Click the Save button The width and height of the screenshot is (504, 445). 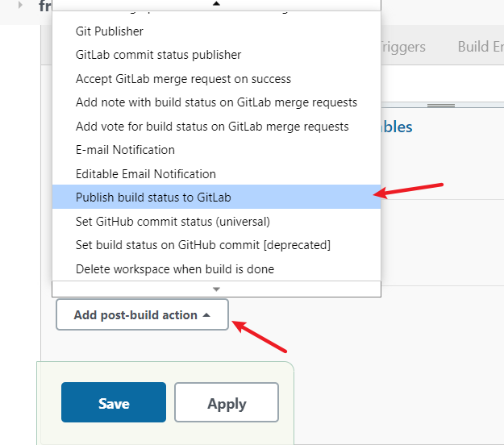(x=114, y=402)
